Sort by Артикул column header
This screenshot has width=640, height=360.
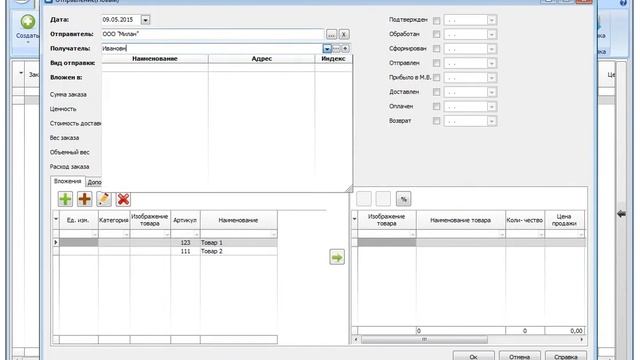185,220
